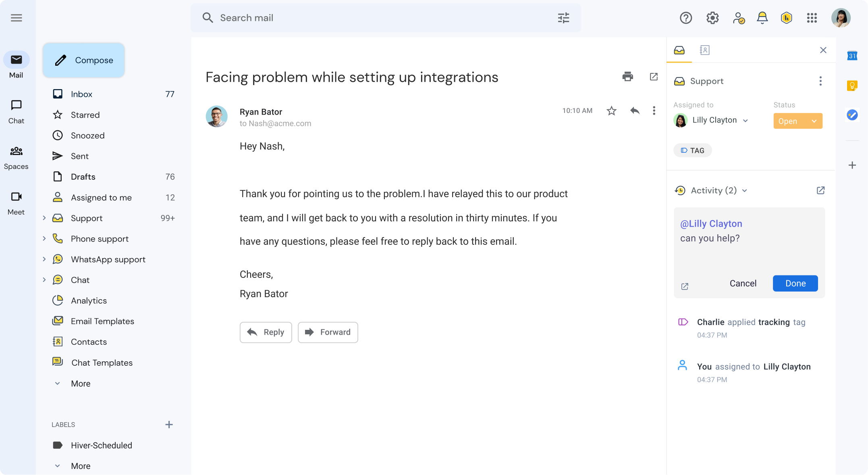
Task: Open search options filter in search bar
Action: click(563, 18)
